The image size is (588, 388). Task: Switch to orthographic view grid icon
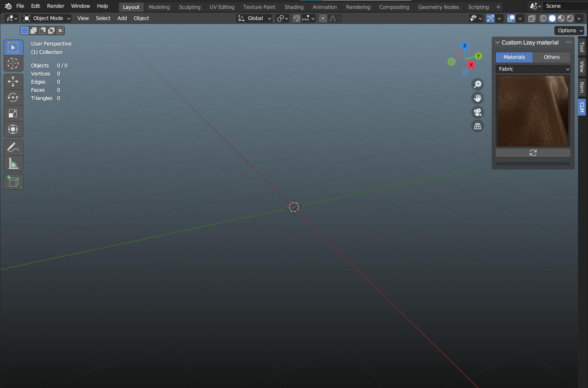point(478,126)
